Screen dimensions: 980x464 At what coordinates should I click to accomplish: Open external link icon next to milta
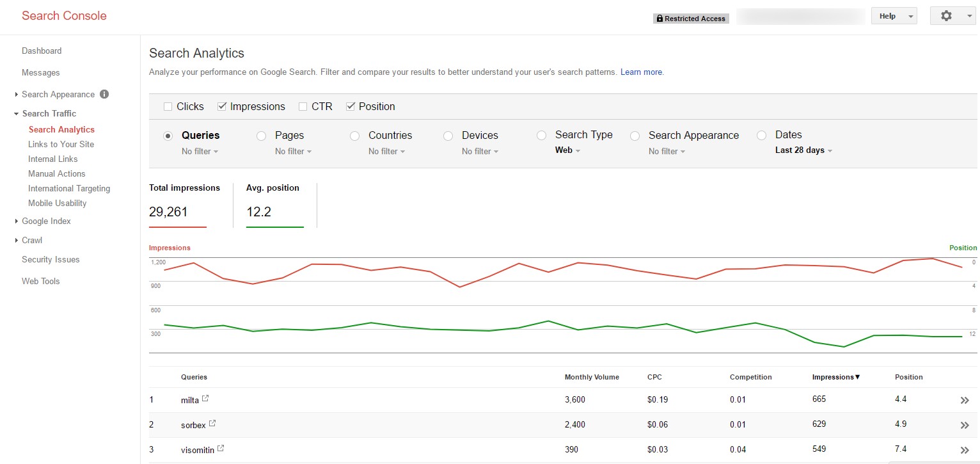coord(205,399)
